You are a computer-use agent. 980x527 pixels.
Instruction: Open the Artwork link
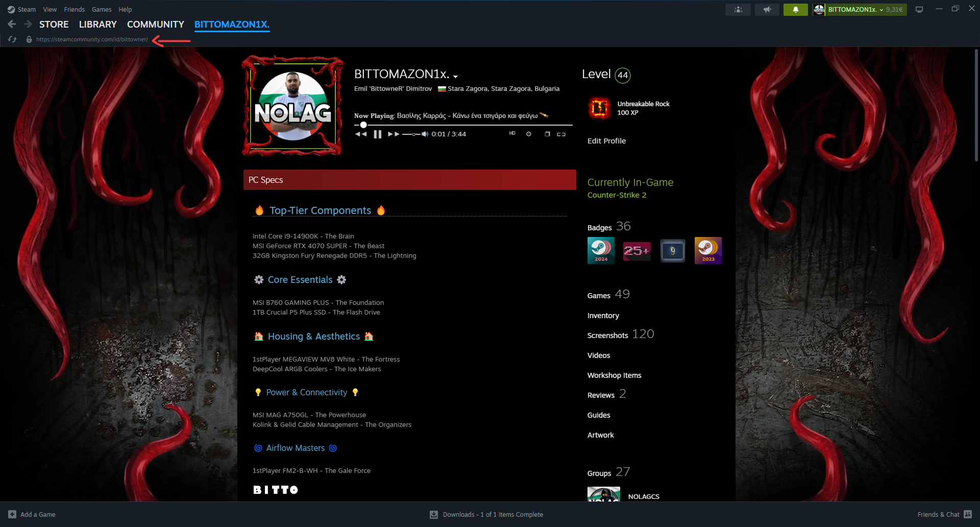[x=600, y=435]
